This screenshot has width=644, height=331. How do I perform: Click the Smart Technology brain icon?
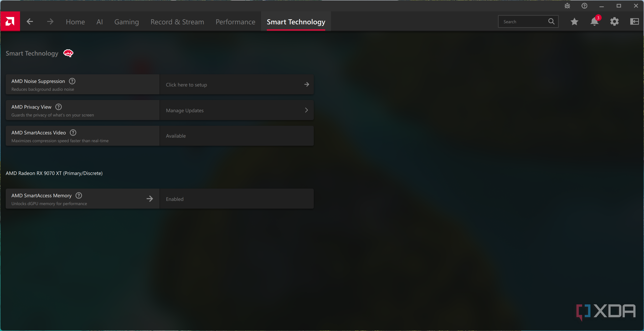[x=68, y=53]
